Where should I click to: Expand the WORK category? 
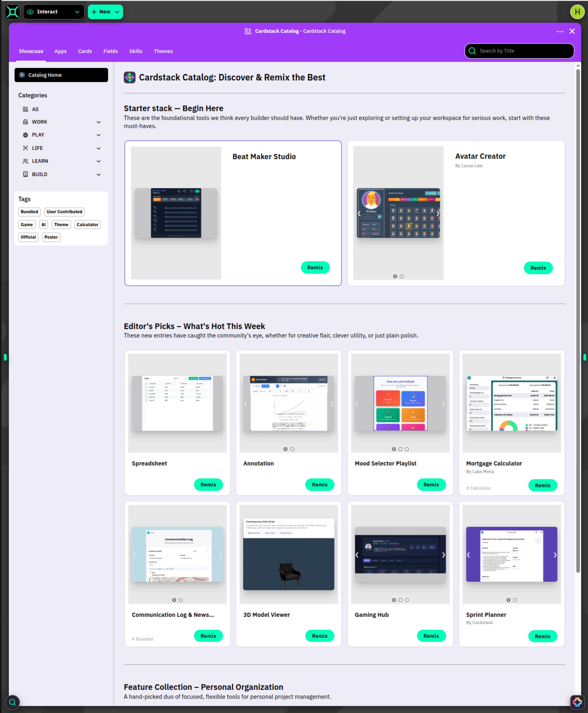[x=98, y=122]
